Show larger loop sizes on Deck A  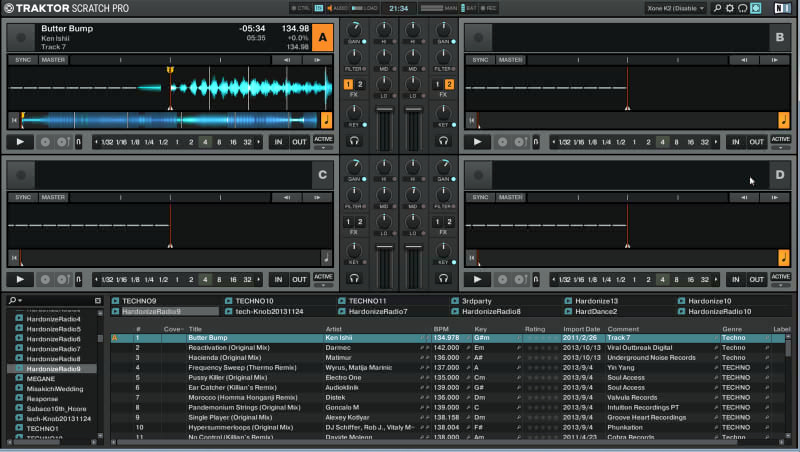coord(259,142)
